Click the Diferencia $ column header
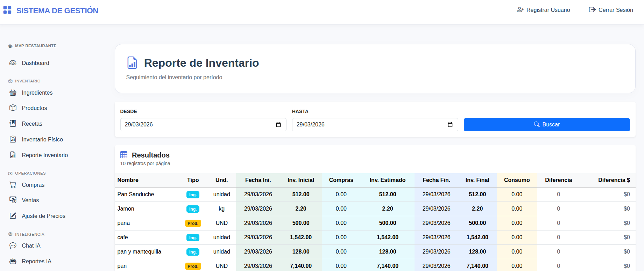 click(x=614, y=180)
